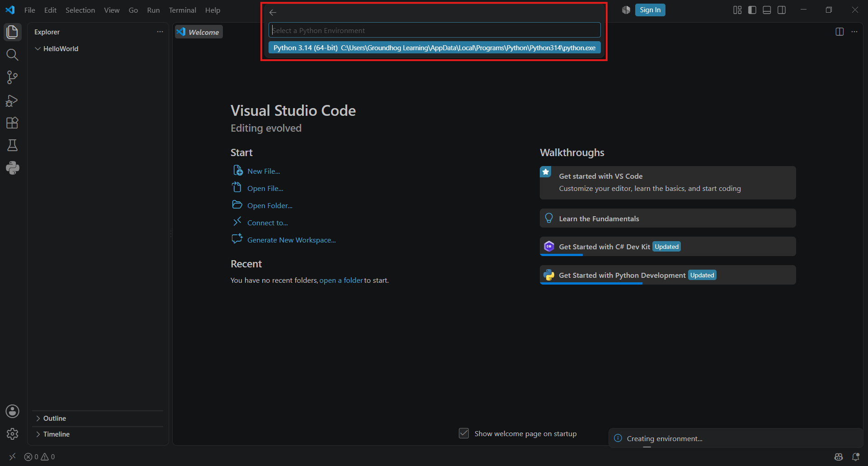Viewport: 868px width, 466px height.
Task: Open the Terminal menu
Action: pos(183,10)
